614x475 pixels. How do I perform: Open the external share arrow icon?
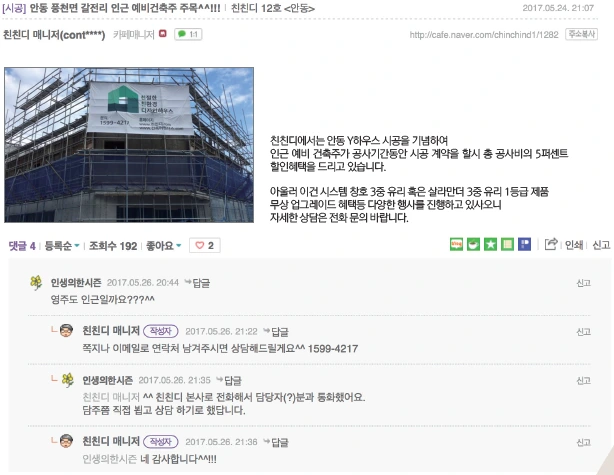551,244
